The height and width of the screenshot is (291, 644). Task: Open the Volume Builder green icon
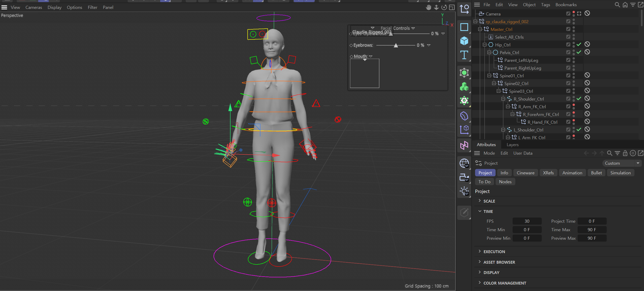[464, 87]
